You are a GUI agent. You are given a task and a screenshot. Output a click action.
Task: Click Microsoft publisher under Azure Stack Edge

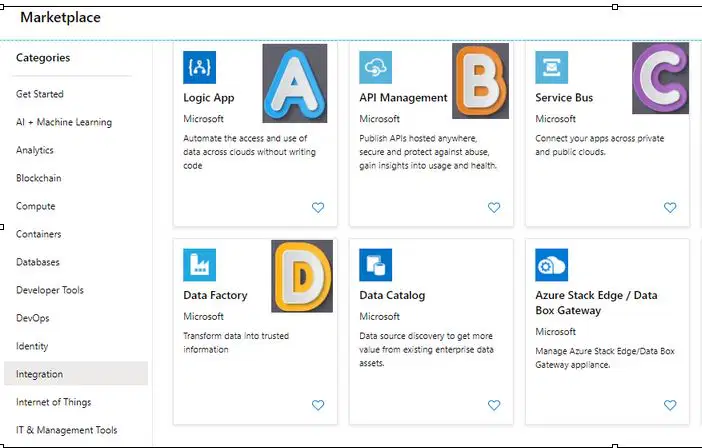pos(556,332)
